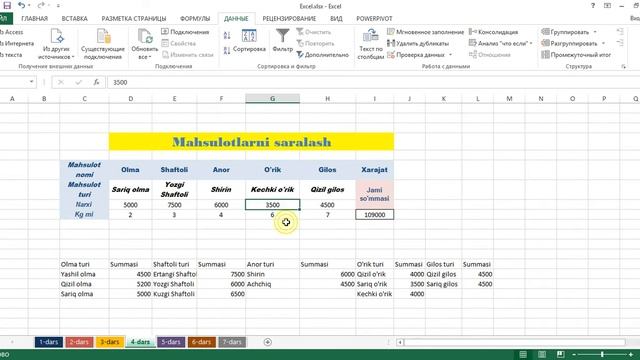
Task: Click the Save icon in the quick access toolbar
Action: click(x=7, y=5)
